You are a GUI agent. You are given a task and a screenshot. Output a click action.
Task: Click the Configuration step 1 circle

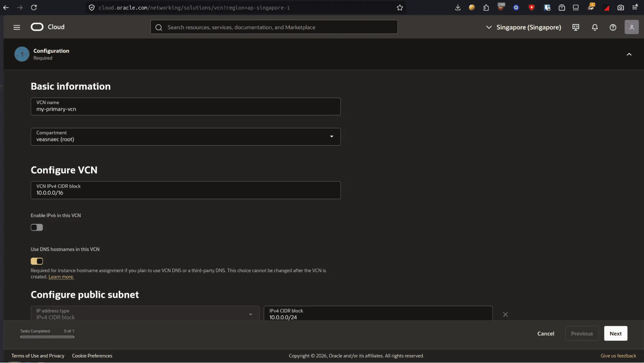click(22, 54)
